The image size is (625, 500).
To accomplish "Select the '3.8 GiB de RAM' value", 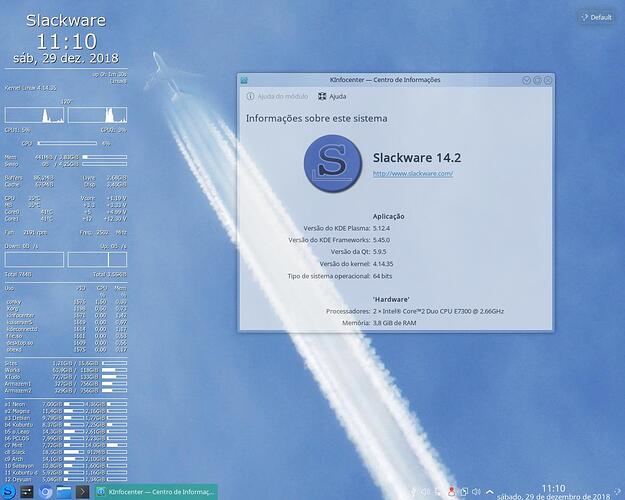I will [x=395, y=323].
